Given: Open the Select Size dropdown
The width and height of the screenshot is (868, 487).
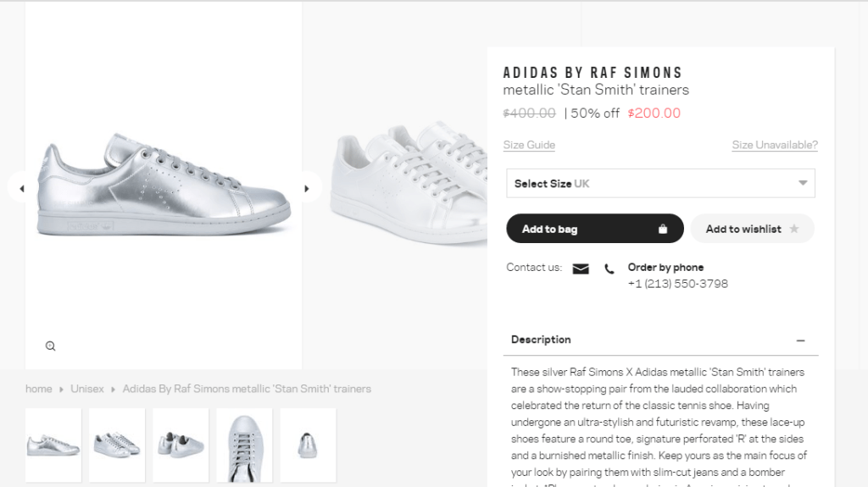Looking at the screenshot, I should 660,184.
